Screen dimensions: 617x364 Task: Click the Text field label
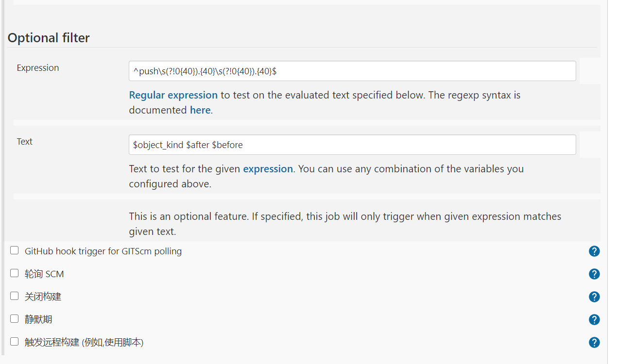(25, 142)
